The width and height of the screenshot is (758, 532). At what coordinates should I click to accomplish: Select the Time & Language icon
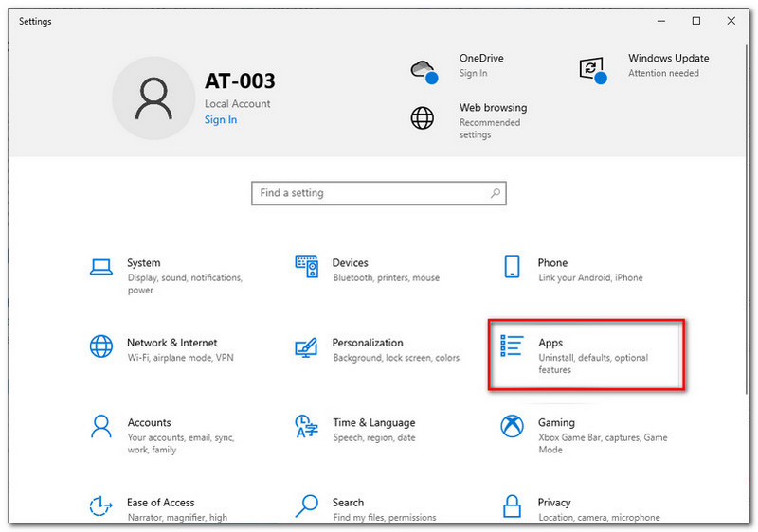coord(306,426)
